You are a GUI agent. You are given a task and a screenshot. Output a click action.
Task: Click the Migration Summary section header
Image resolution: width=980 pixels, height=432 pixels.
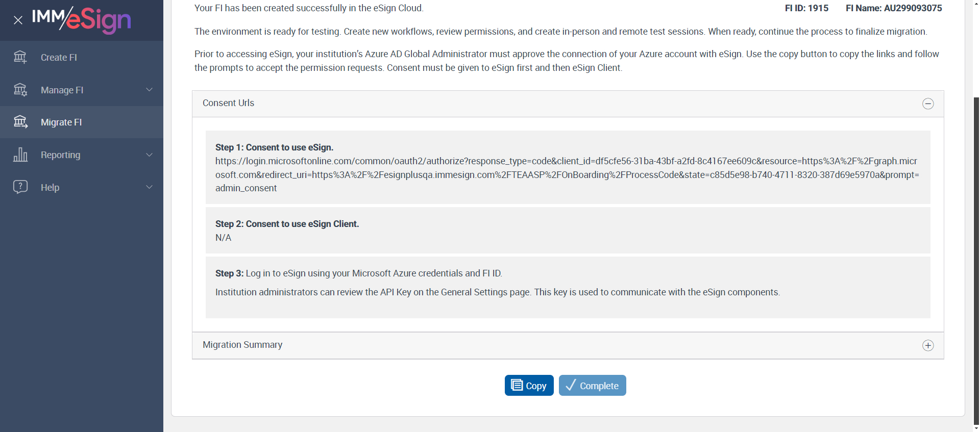[x=242, y=345]
